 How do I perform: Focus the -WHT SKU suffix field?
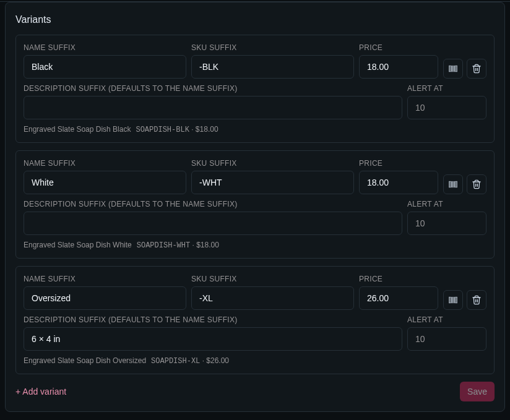pos(272,182)
